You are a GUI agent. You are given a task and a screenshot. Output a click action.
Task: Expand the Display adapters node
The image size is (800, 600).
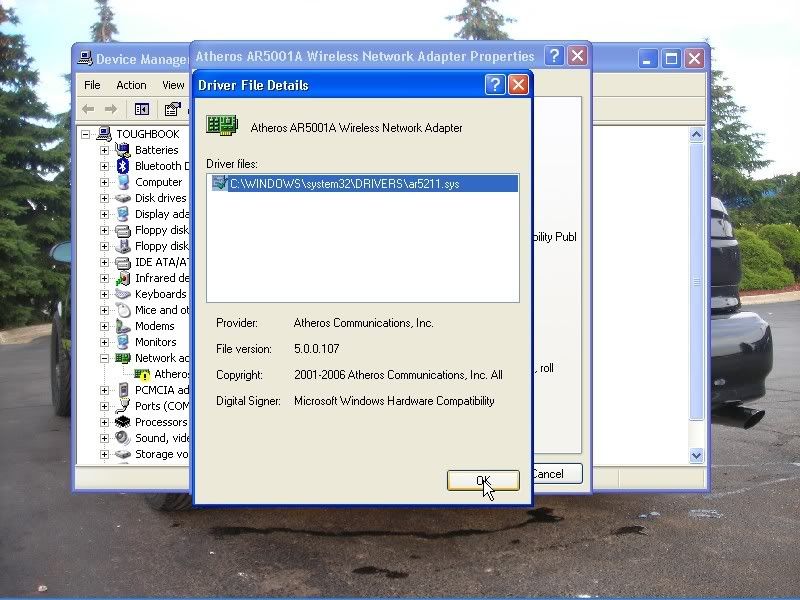pyautogui.click(x=104, y=214)
